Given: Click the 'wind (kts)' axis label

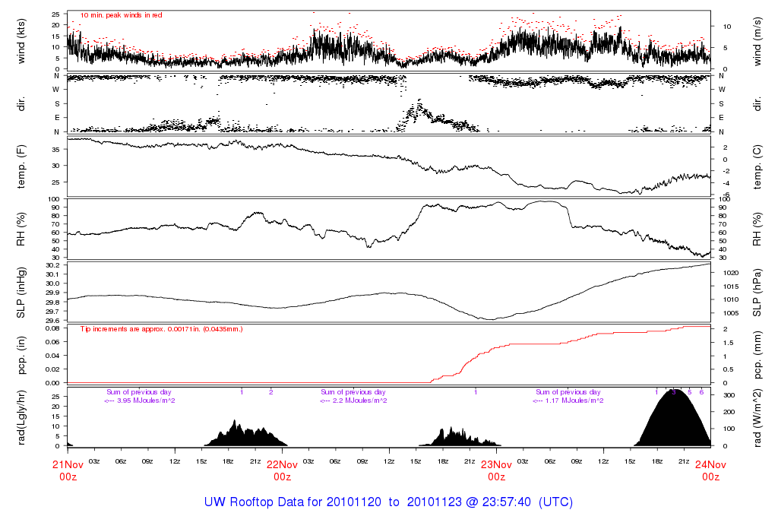Looking at the screenshot, I should click(21, 41).
